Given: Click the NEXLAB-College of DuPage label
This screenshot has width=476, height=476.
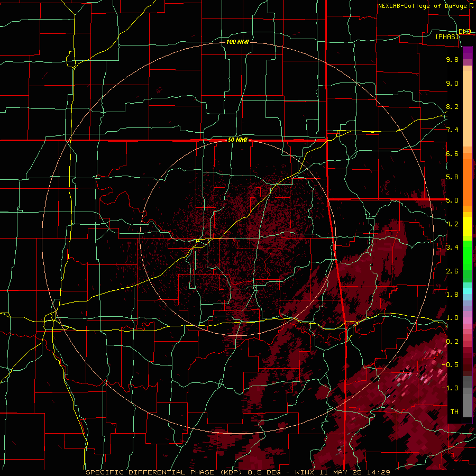Looking at the screenshot, I should [x=422, y=6].
